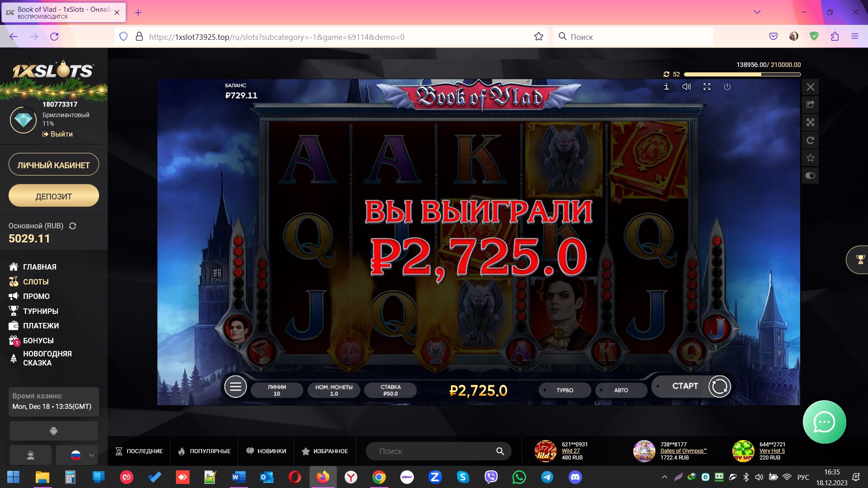The width and height of the screenshot is (868, 488).
Task: Go to ГЛАВНАЯ page
Action: [33, 267]
